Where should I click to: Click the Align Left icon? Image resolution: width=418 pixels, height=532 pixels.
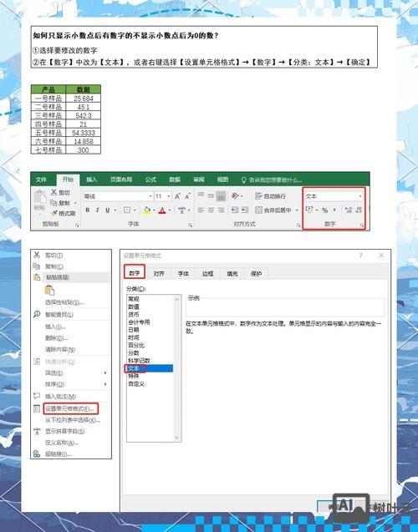(x=201, y=210)
